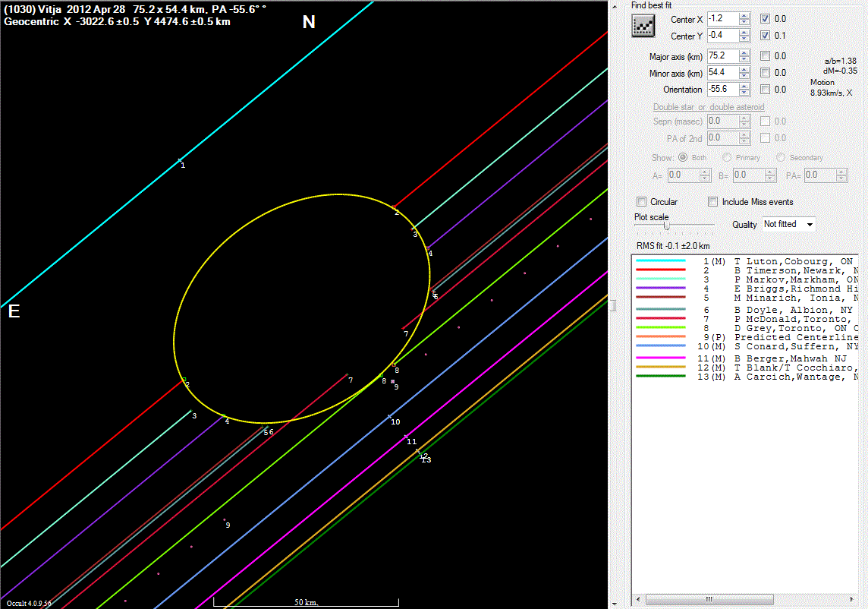Select observer row E Briggs, Richmond

[x=746, y=289]
